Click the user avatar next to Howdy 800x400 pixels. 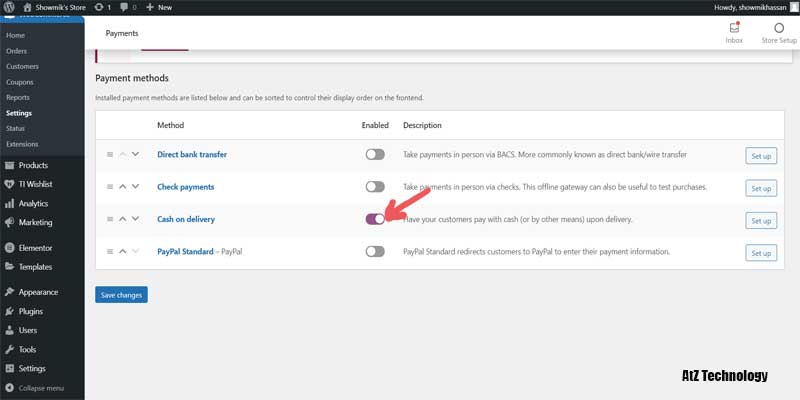(x=791, y=7)
